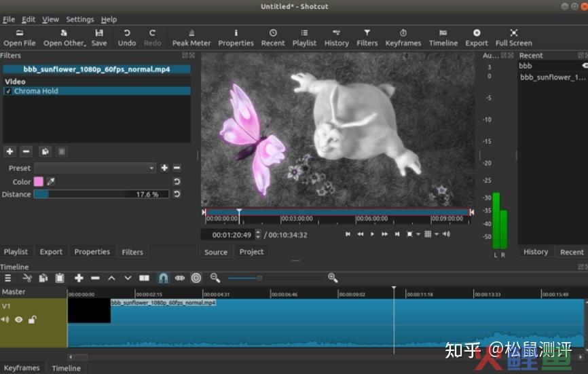Save the project with Save icon
Screen dimensions: 588x374
[x=99, y=38]
